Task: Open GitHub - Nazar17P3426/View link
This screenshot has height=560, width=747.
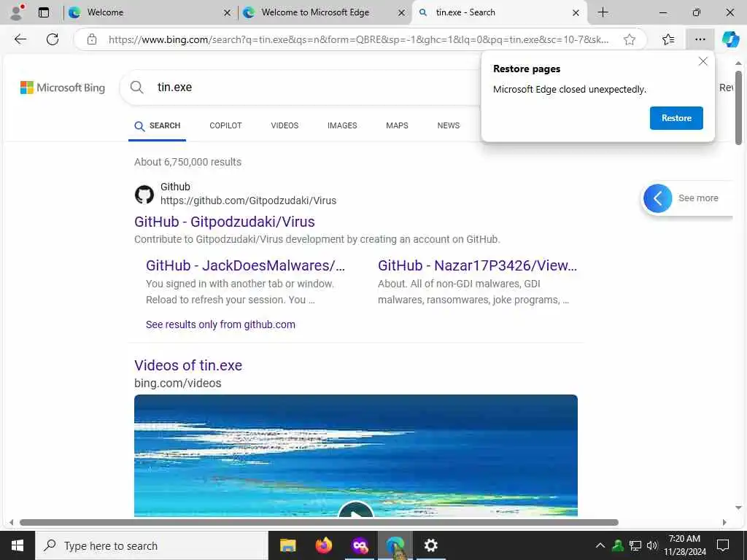Action: coord(477,265)
